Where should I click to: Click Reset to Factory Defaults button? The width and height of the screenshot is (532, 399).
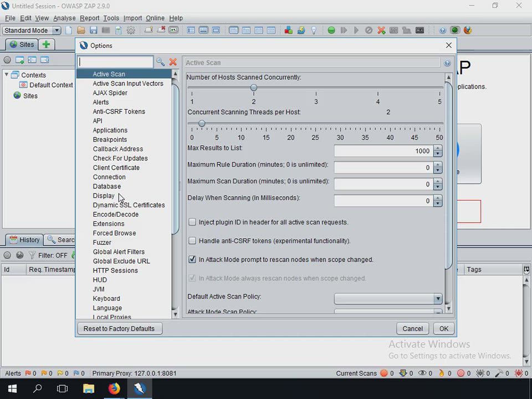[119, 329]
